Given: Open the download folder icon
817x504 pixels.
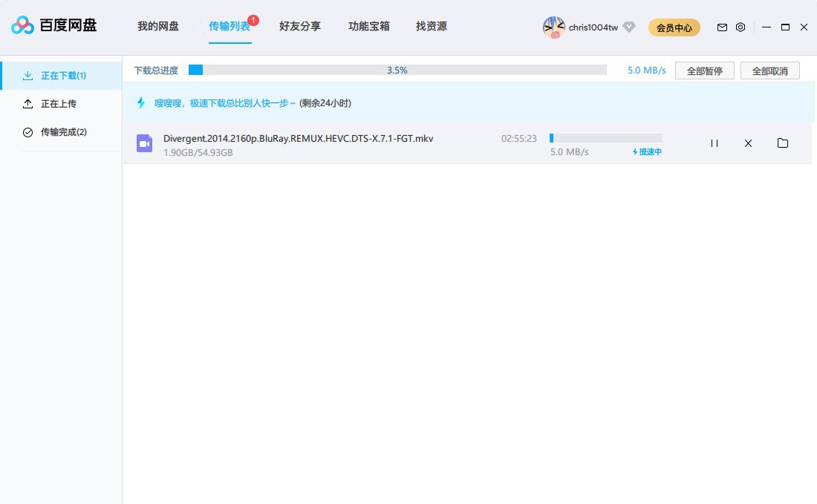Looking at the screenshot, I should pyautogui.click(x=783, y=143).
